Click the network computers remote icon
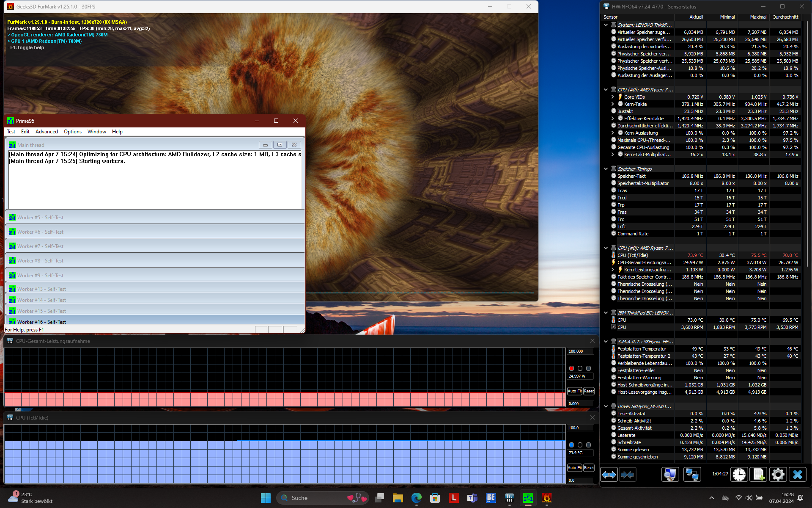Screen dimensions: 812x508 (692, 475)
